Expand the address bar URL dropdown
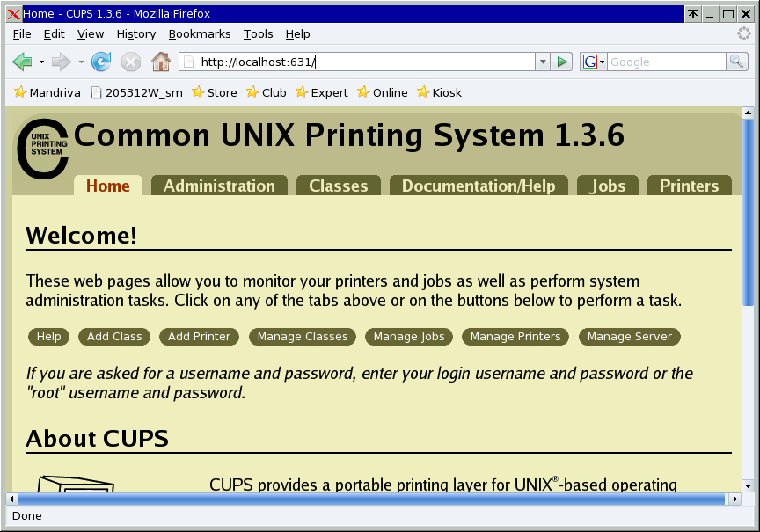760x532 pixels. (544, 62)
